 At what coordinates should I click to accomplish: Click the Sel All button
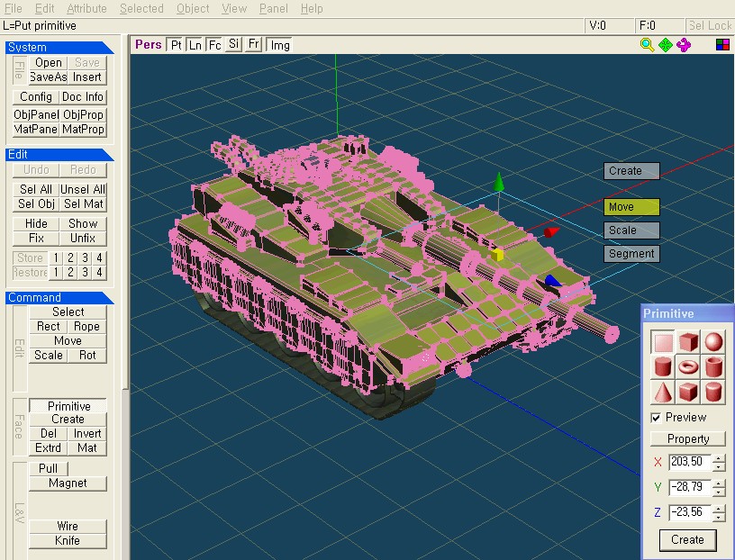(36, 189)
